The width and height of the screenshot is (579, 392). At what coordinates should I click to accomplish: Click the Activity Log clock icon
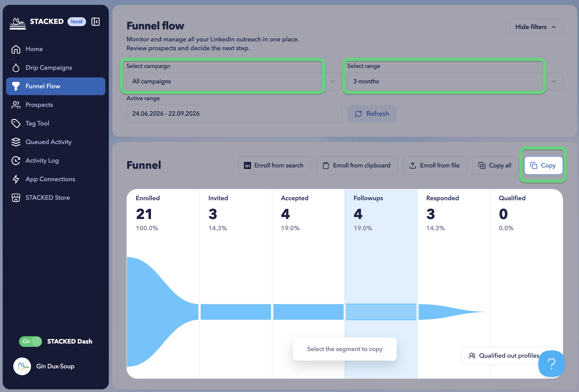(16, 160)
